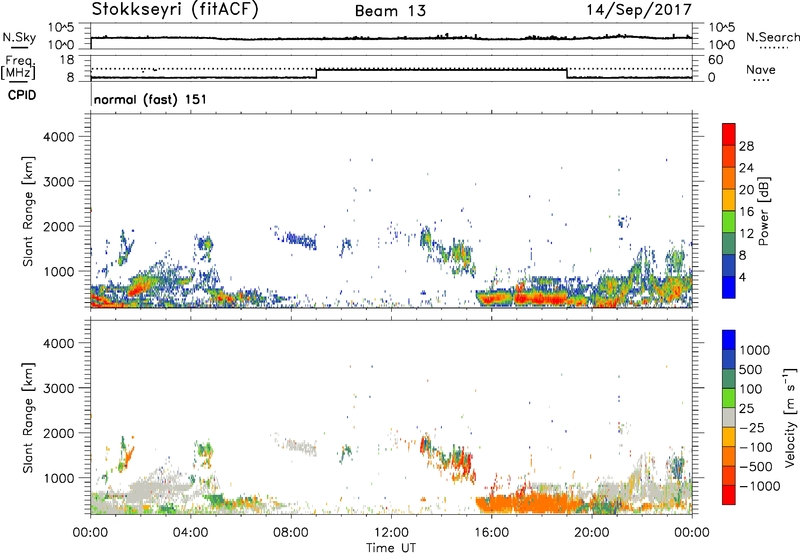Select the 'N.Sky' legend label
This screenshot has width=800, height=554.
[x=19, y=37]
